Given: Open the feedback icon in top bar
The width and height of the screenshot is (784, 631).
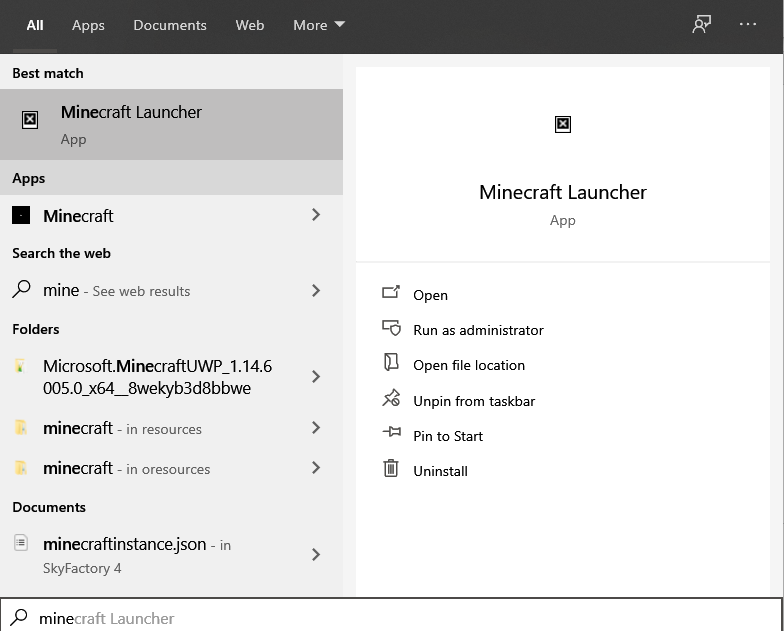Looking at the screenshot, I should tap(702, 24).
